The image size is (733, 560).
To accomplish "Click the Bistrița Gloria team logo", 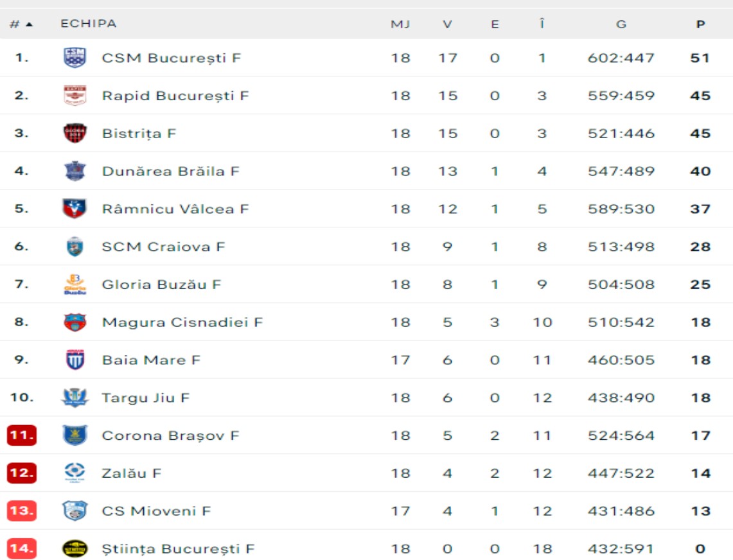I will (x=75, y=134).
